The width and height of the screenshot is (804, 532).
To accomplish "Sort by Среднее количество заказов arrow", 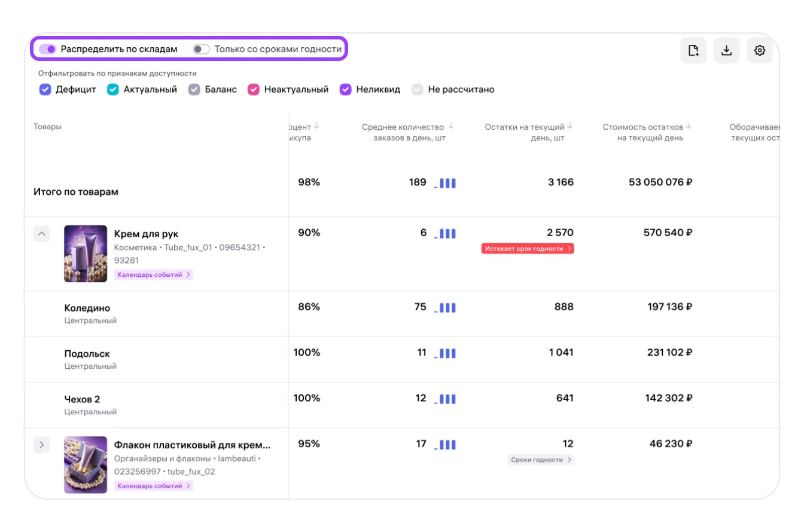I will [452, 127].
